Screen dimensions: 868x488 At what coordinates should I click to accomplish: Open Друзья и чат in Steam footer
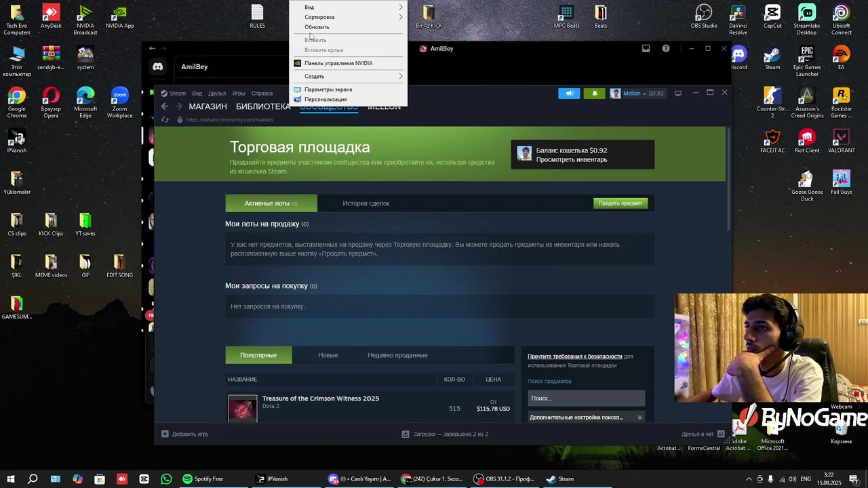click(703, 434)
